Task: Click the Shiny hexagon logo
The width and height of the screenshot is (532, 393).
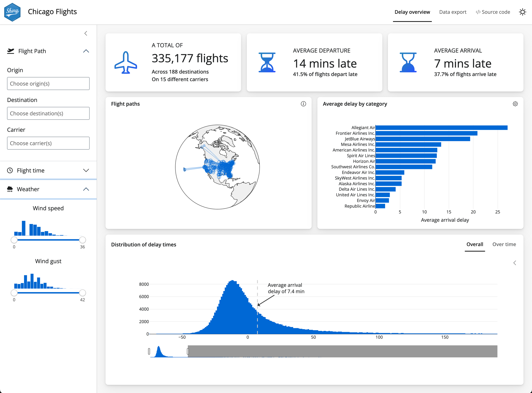Action: [x=12, y=11]
